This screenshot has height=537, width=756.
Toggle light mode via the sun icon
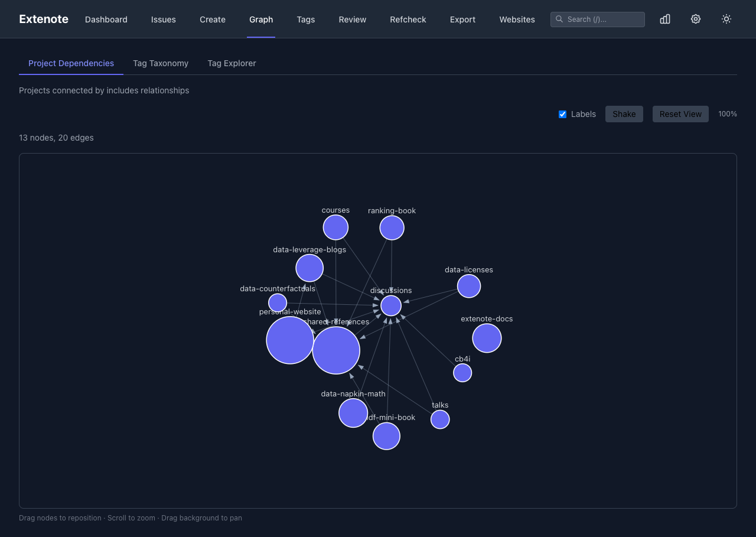(726, 19)
